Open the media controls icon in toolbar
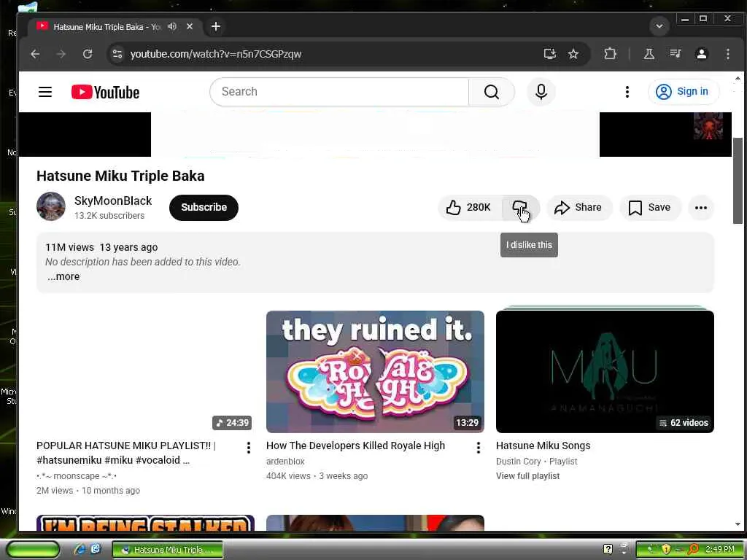 tap(675, 54)
